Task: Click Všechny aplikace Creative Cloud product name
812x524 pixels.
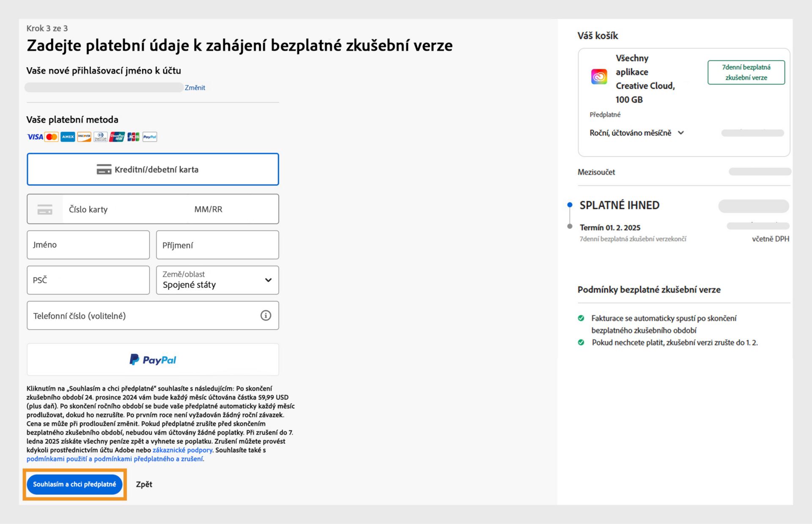Action: pos(645,79)
